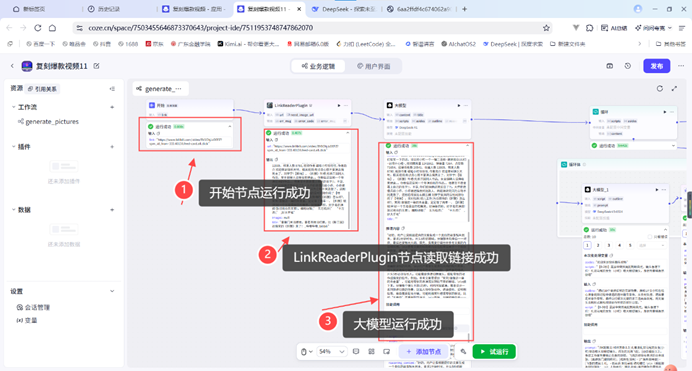Open the icon left of history clock
Screen dimensions: 692x371
pos(609,66)
